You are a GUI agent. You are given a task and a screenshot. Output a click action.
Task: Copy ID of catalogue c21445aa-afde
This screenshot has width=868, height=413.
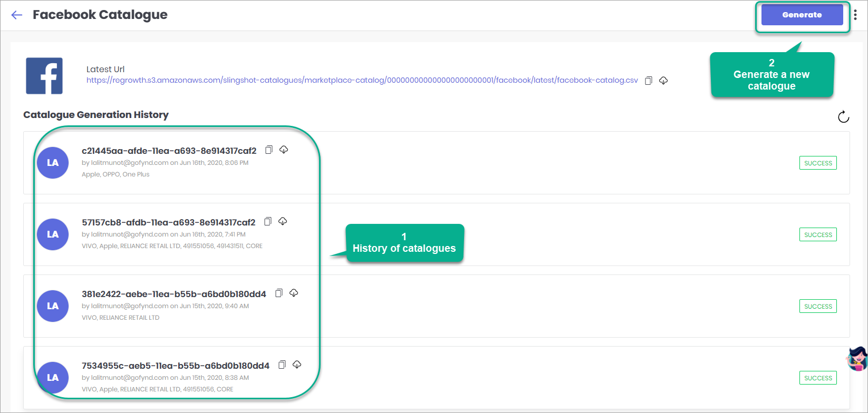tap(269, 150)
